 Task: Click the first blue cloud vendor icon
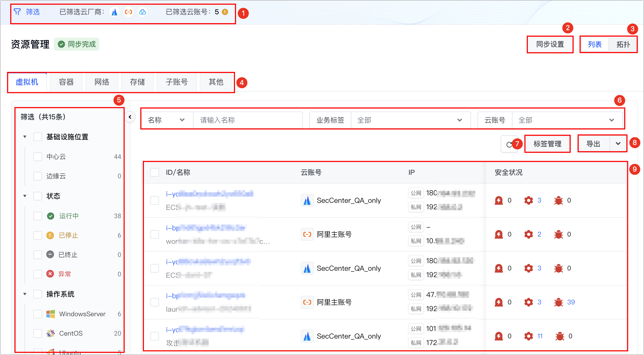(115, 12)
